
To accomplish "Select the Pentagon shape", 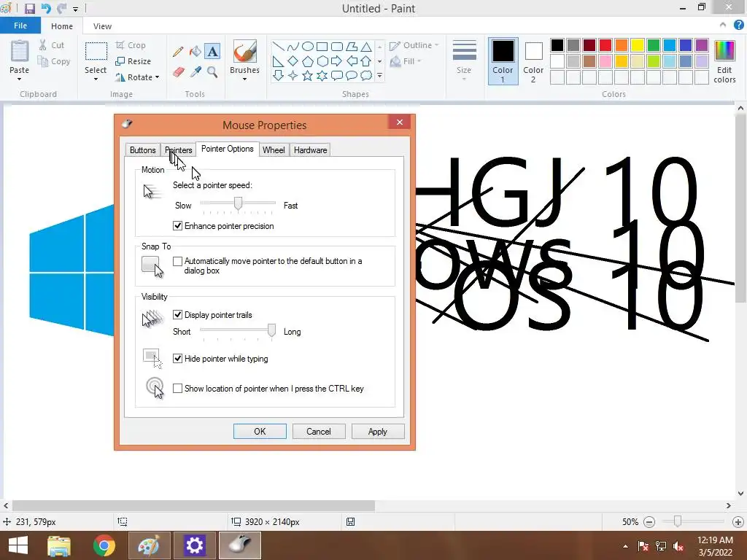I will point(308,61).
